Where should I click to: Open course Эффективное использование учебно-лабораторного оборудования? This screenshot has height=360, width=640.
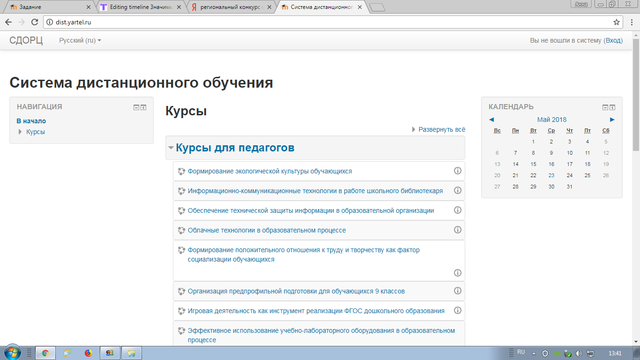(321, 335)
